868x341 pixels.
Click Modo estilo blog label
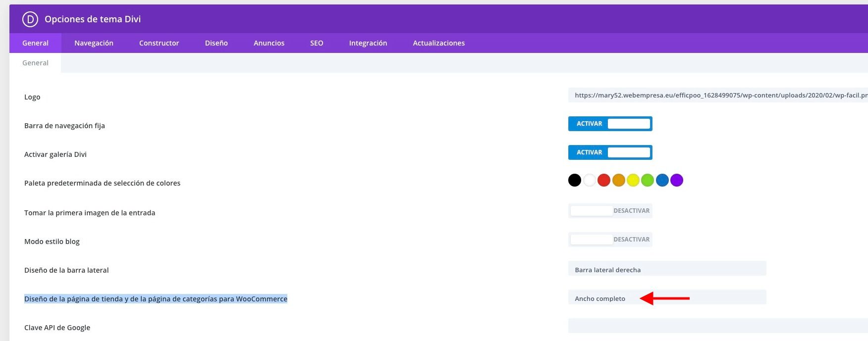tap(52, 242)
